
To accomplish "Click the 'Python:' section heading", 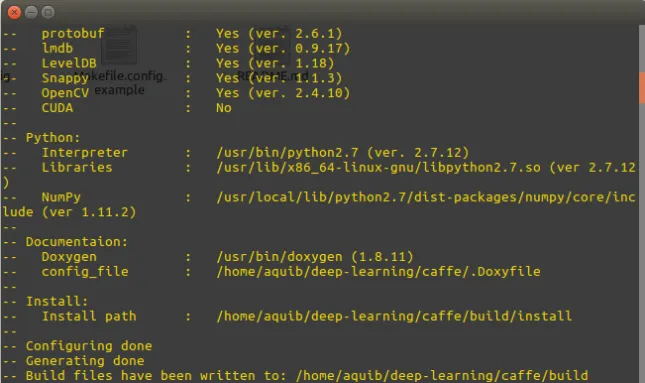I will (53, 137).
